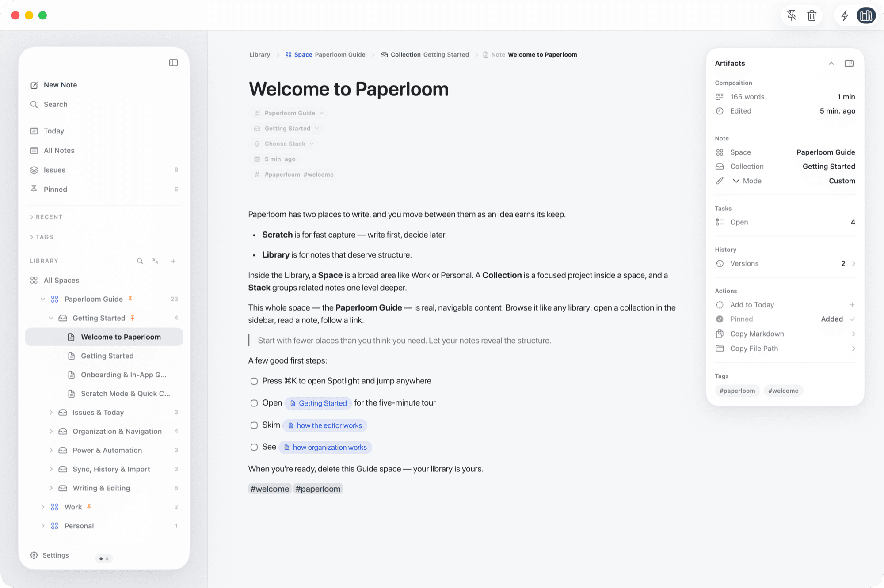Viewport: 884px width, 588px height.
Task: Open the Versions history row
Action: point(785,264)
